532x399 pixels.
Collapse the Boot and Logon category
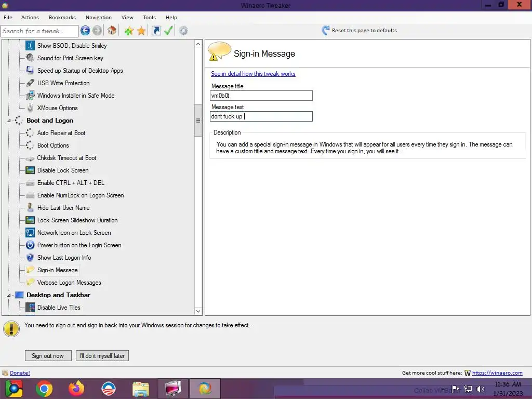pyautogui.click(x=9, y=121)
